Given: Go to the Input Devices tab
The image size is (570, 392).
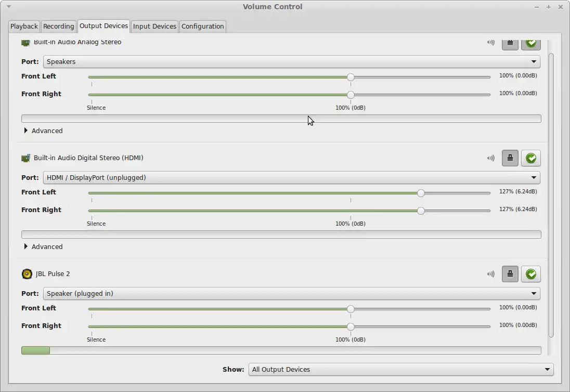Looking at the screenshot, I should pyautogui.click(x=154, y=27).
